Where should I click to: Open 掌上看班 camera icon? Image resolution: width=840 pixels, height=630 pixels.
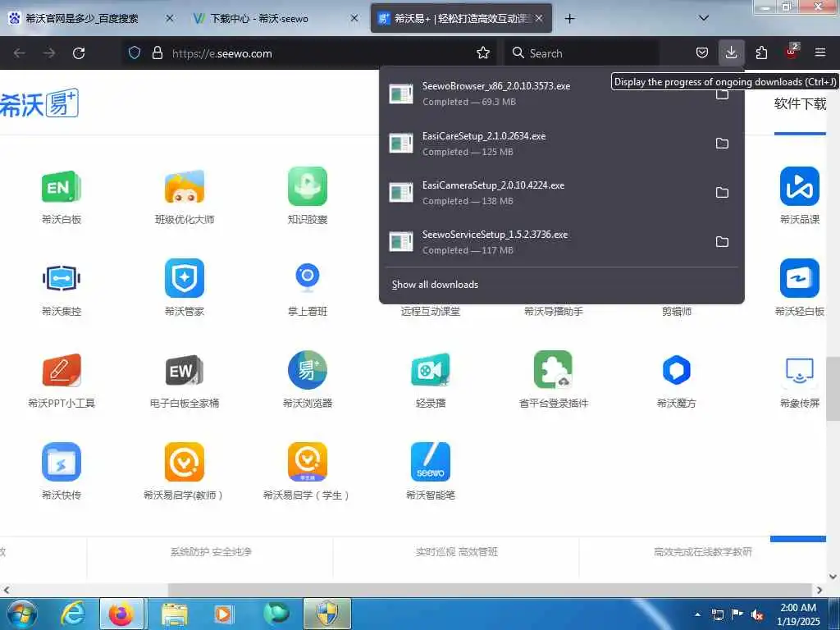(x=308, y=278)
